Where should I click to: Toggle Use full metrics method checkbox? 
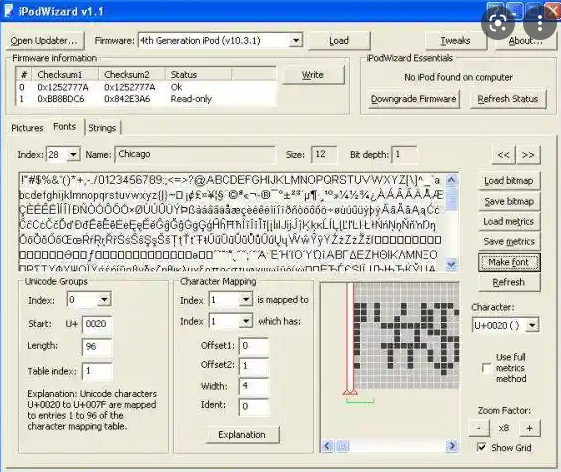click(487, 368)
